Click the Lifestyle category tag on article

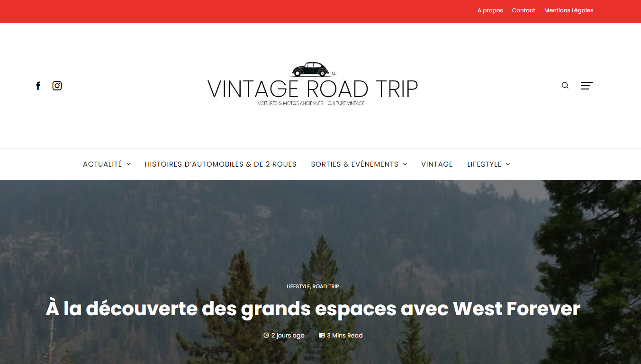point(298,286)
